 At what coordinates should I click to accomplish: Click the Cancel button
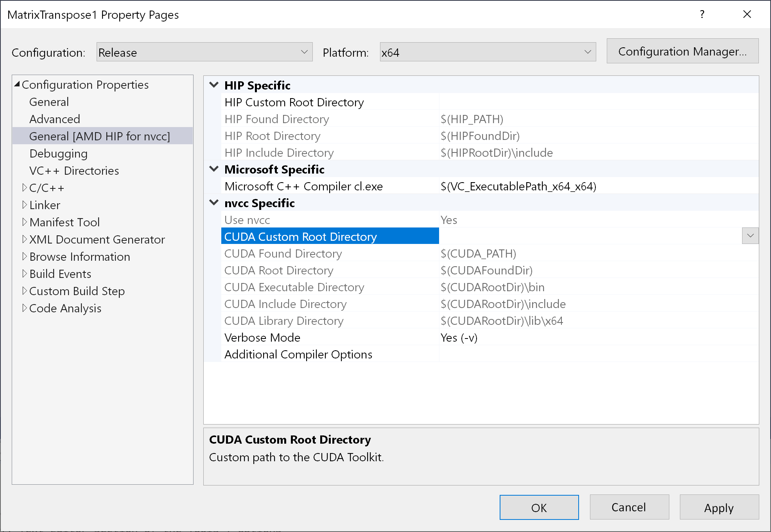[629, 507]
